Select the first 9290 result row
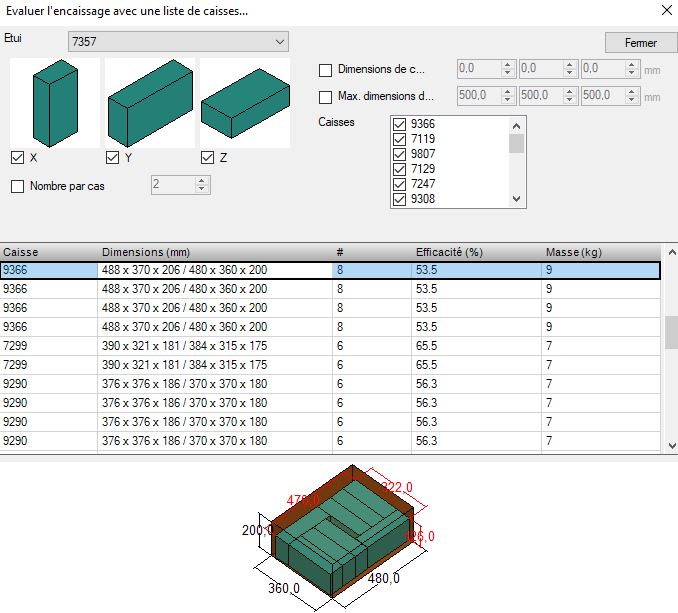The width and height of the screenshot is (678, 613). pyautogui.click(x=330, y=384)
